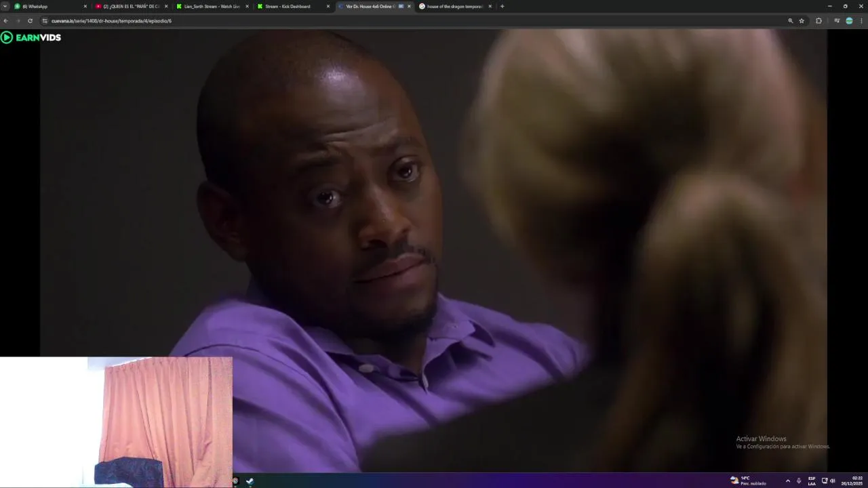
Task: Switch to house of the dragon tab
Action: [x=454, y=6]
